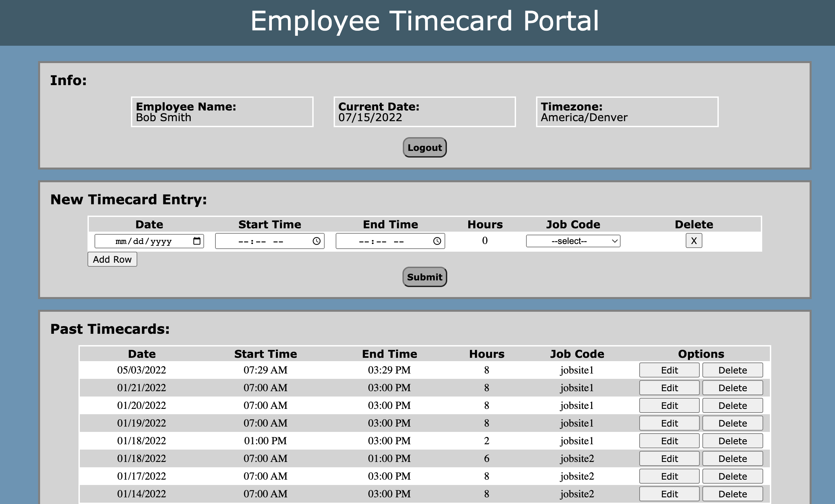Edit the 01/21/2022 timecard
Viewport: 835px width, 504px height.
[x=669, y=388]
